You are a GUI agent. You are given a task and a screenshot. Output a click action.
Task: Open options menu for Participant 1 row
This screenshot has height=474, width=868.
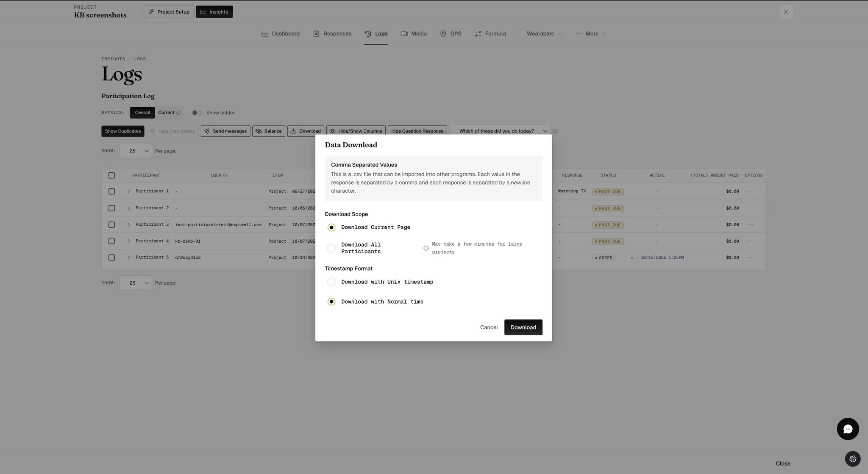(x=750, y=191)
